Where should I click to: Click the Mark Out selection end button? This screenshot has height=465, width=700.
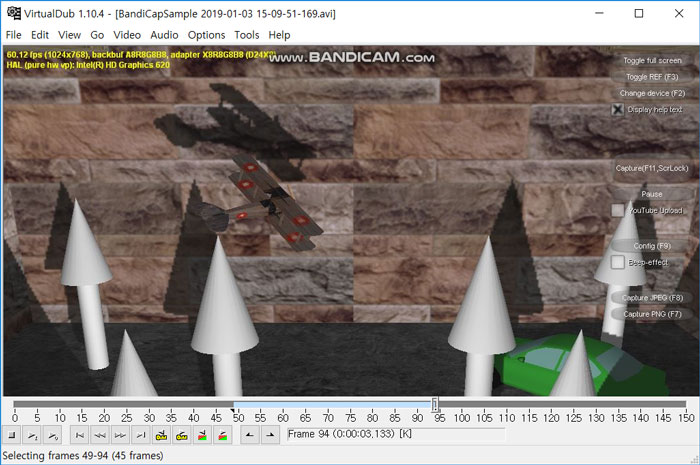[x=269, y=435]
